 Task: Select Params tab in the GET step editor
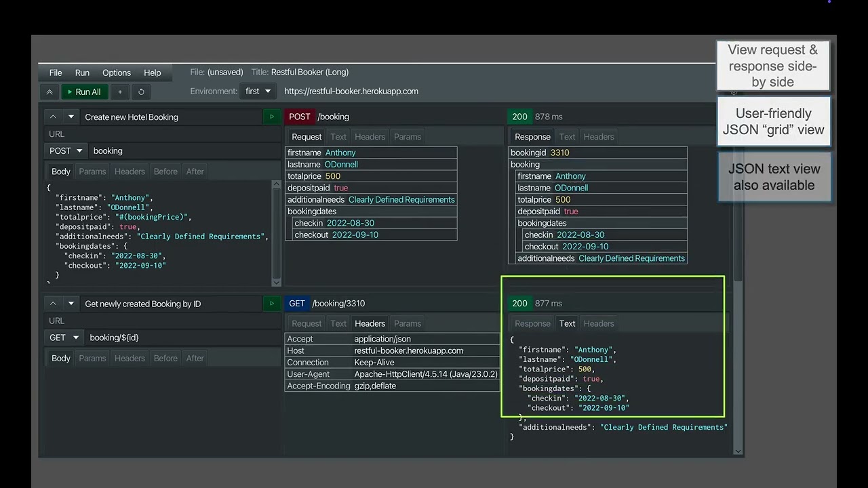92,358
